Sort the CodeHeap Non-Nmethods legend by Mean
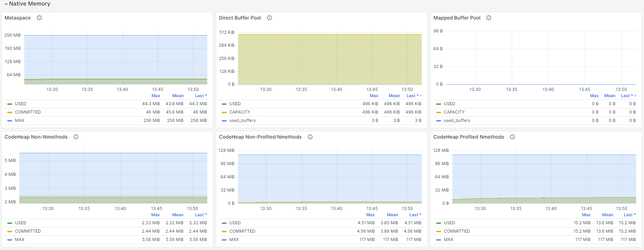The height and width of the screenshot is (250, 644). click(x=178, y=215)
